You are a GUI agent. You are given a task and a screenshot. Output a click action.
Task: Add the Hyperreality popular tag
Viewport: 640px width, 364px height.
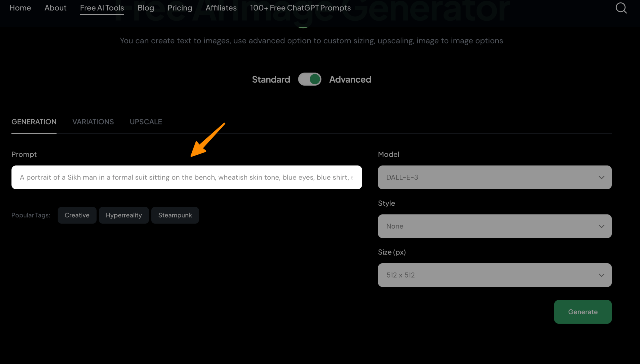[124, 215]
